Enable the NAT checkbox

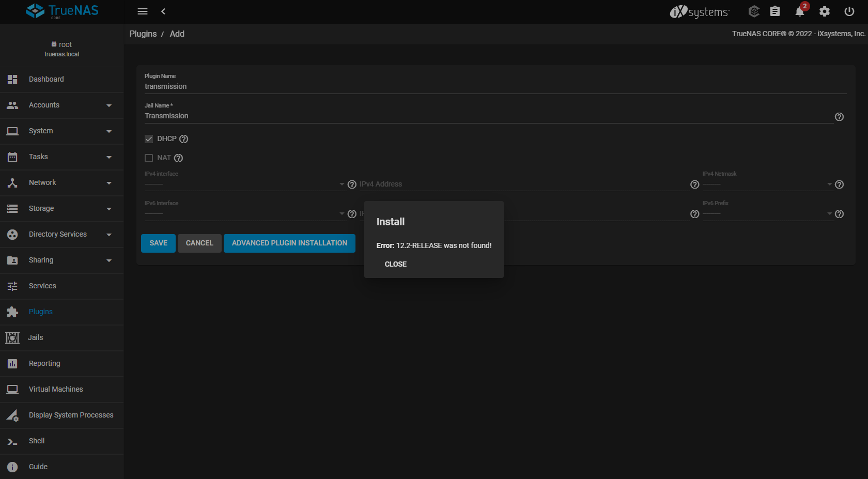pyautogui.click(x=149, y=158)
